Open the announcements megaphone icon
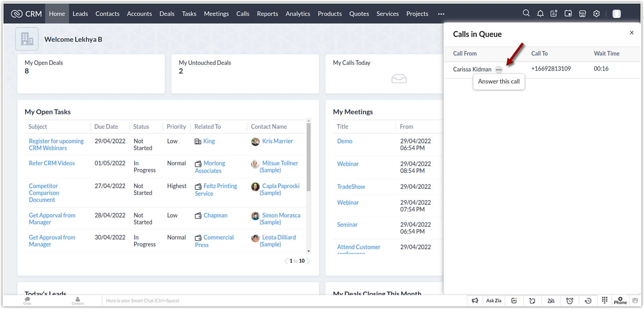 coord(475,301)
